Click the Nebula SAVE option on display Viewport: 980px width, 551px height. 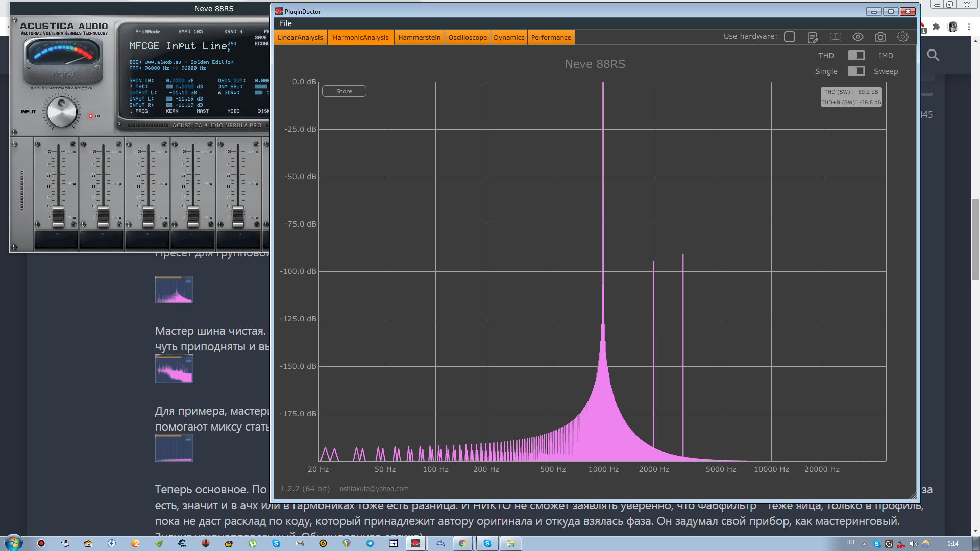coord(261,37)
